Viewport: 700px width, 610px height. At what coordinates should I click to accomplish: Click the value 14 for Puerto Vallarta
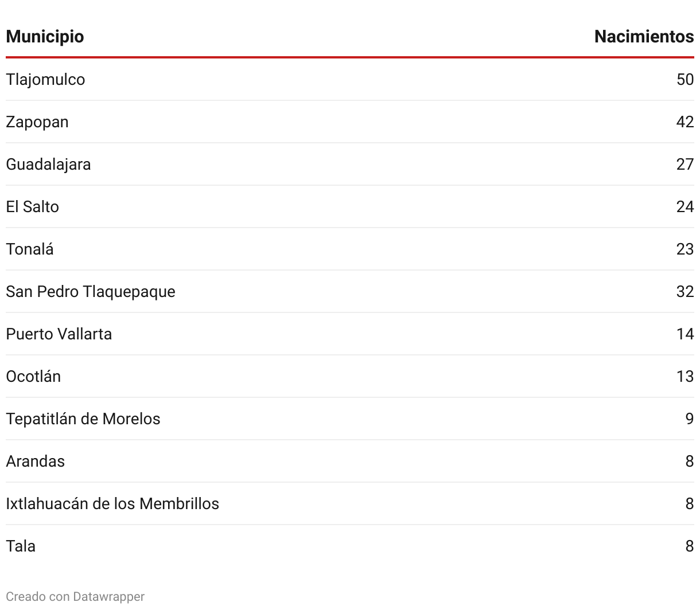pos(685,334)
